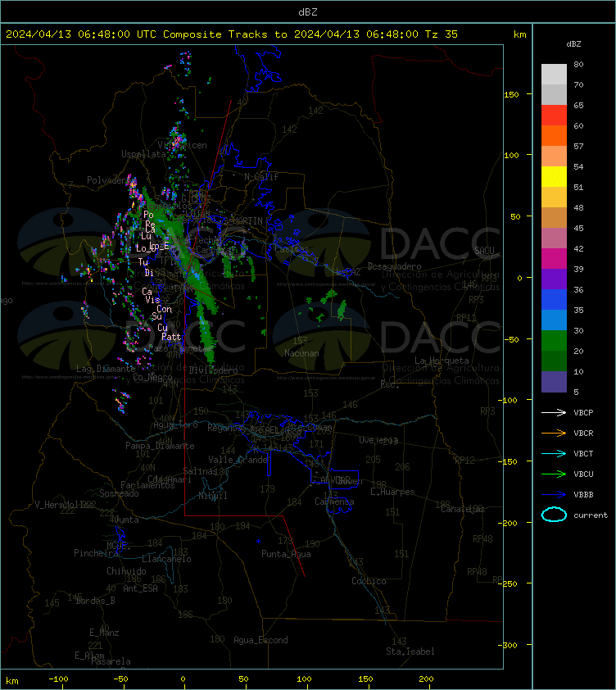Click the white VBCP arrow icon
This screenshot has height=690, width=616.
pos(554,412)
